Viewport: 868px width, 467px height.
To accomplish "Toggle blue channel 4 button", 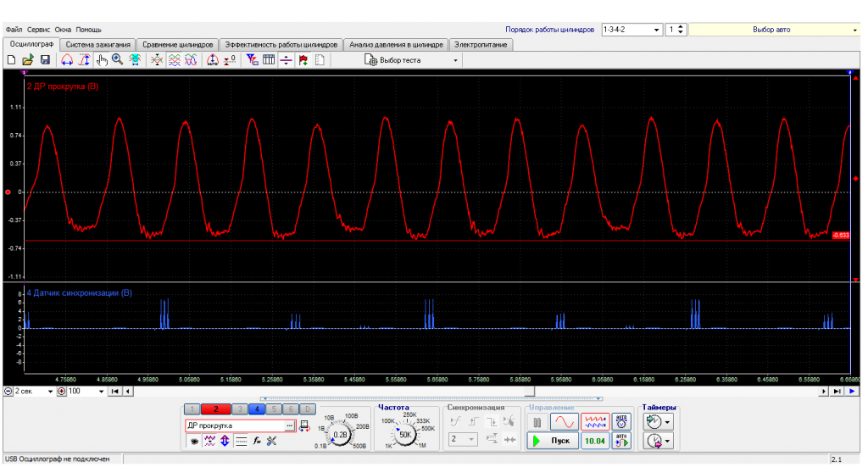I will point(257,409).
